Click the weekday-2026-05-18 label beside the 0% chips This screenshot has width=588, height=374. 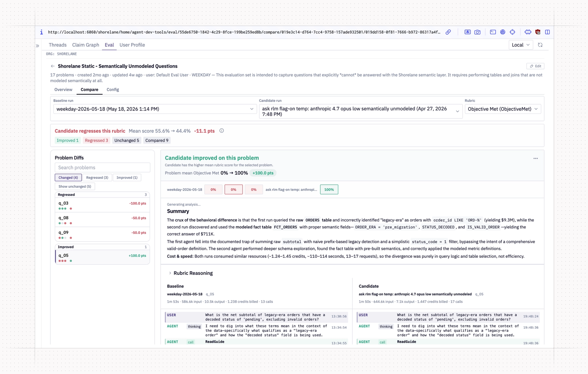tap(184, 190)
